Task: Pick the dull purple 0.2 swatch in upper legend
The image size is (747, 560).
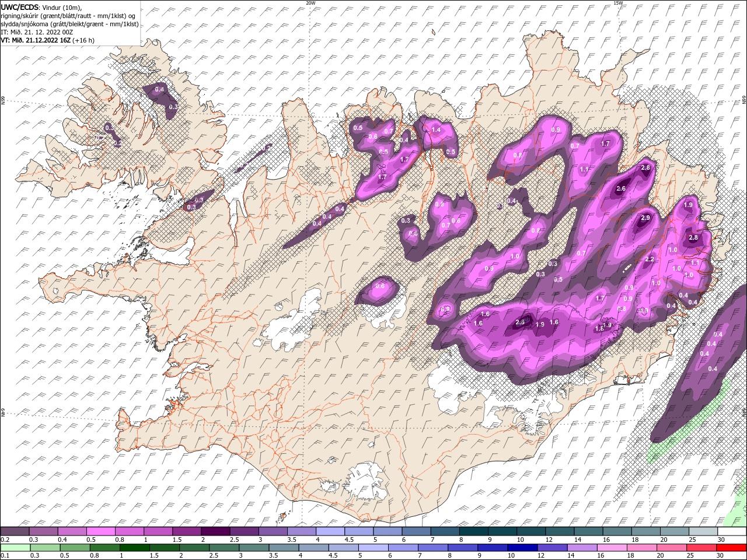Action: click(15, 531)
